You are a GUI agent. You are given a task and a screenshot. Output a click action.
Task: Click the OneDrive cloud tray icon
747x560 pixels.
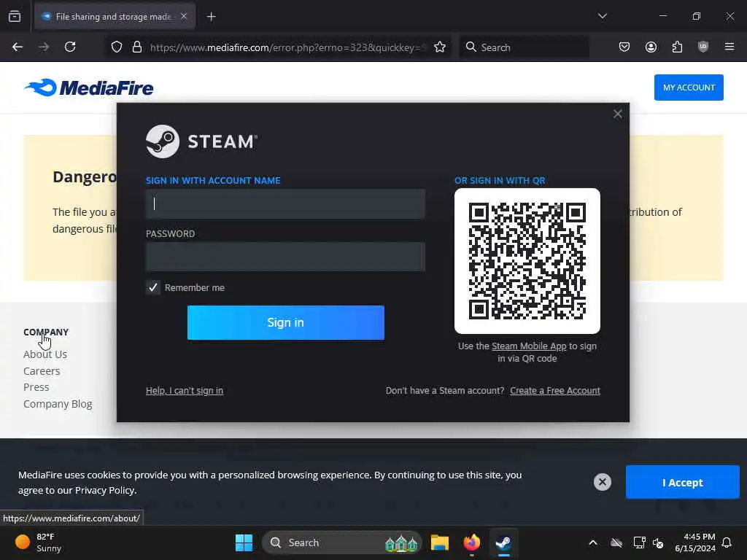pos(616,542)
